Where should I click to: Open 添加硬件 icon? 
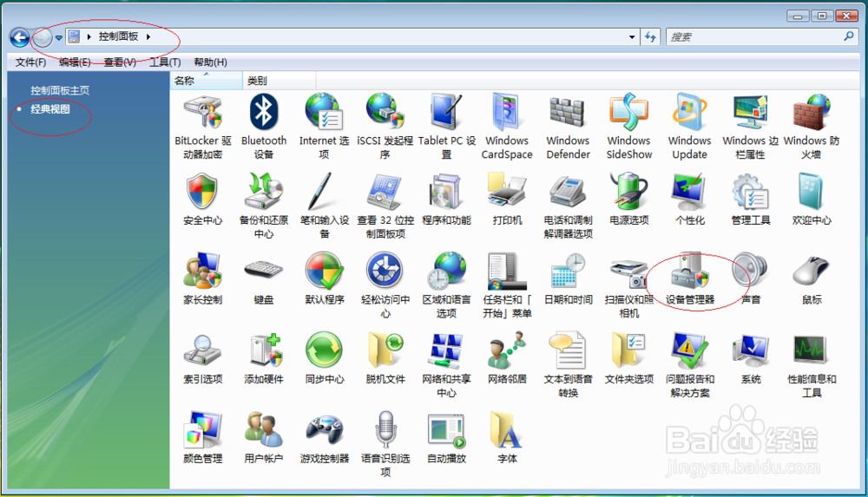click(266, 350)
